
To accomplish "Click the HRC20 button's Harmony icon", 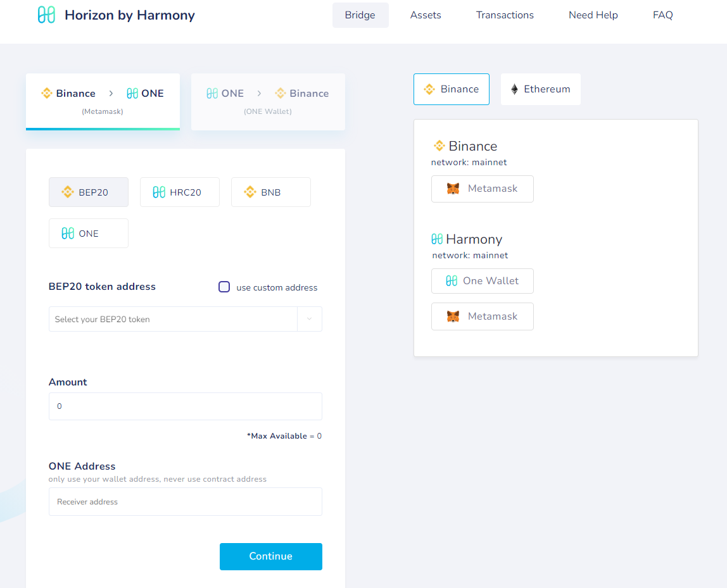I will [159, 192].
